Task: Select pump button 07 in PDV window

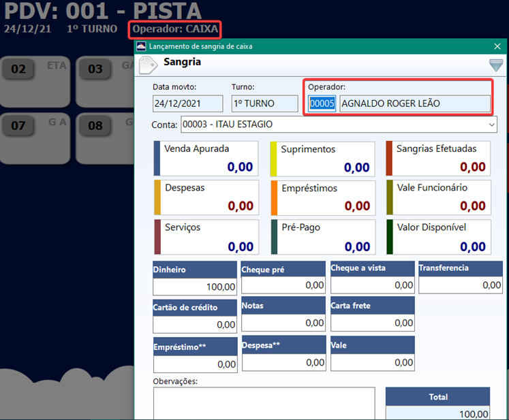Action: [x=35, y=138]
